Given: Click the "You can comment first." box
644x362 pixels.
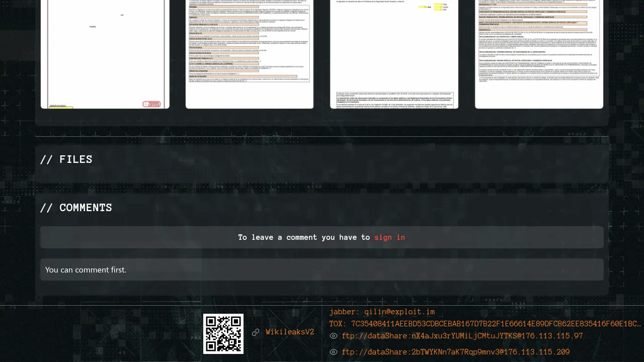Looking at the screenshot, I should [x=322, y=269].
